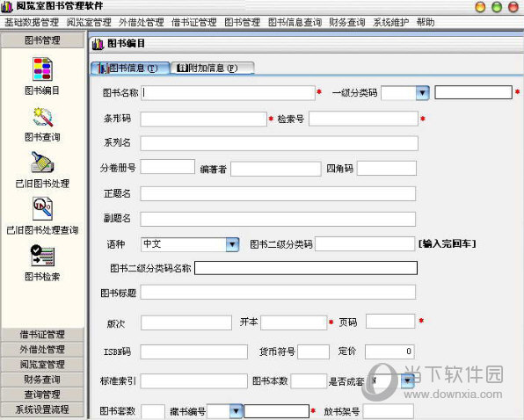This screenshot has width=524, height=420.
Task: Open the 已旧图书处理查询 sidebar icon
Action: 42,208
